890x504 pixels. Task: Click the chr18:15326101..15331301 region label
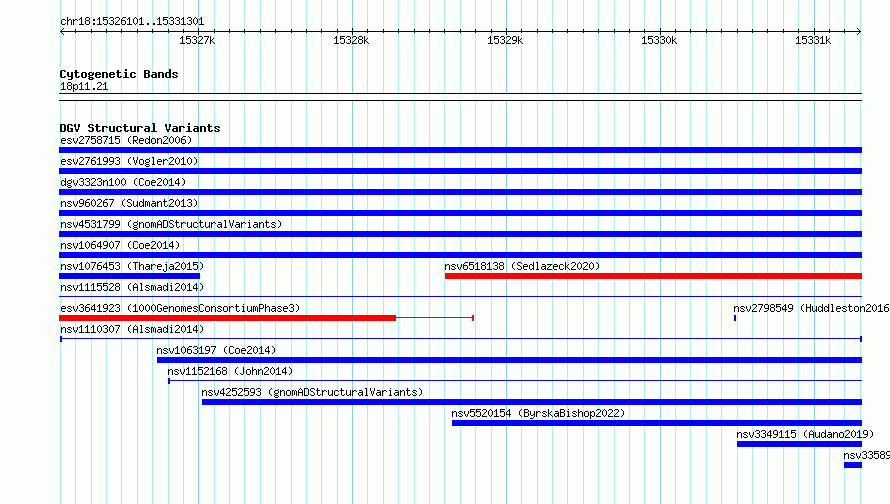132,22
